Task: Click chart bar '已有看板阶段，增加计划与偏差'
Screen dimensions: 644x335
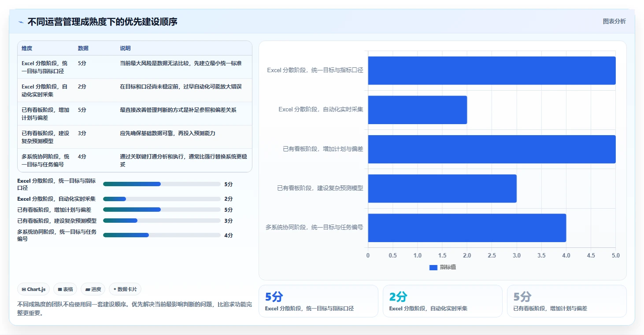Action: 492,149
